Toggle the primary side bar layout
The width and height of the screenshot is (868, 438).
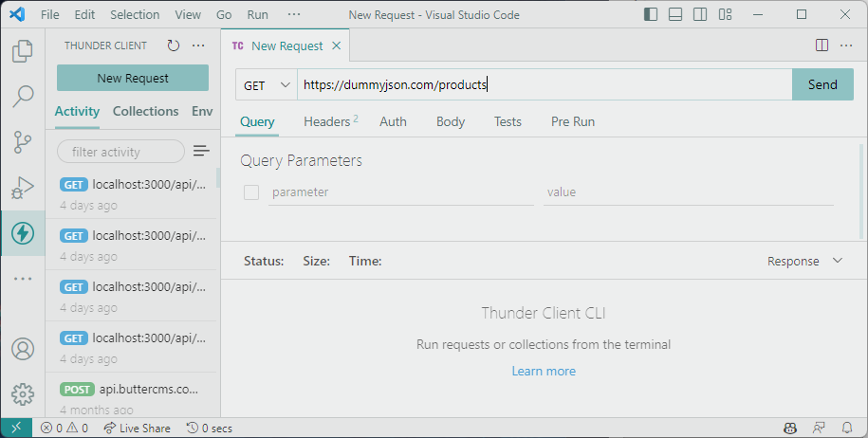[x=651, y=15]
